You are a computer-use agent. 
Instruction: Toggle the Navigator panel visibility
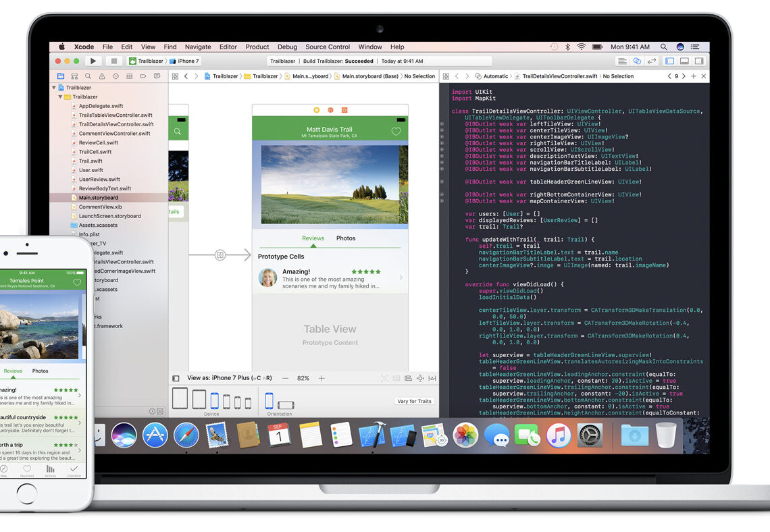pyautogui.click(x=671, y=61)
